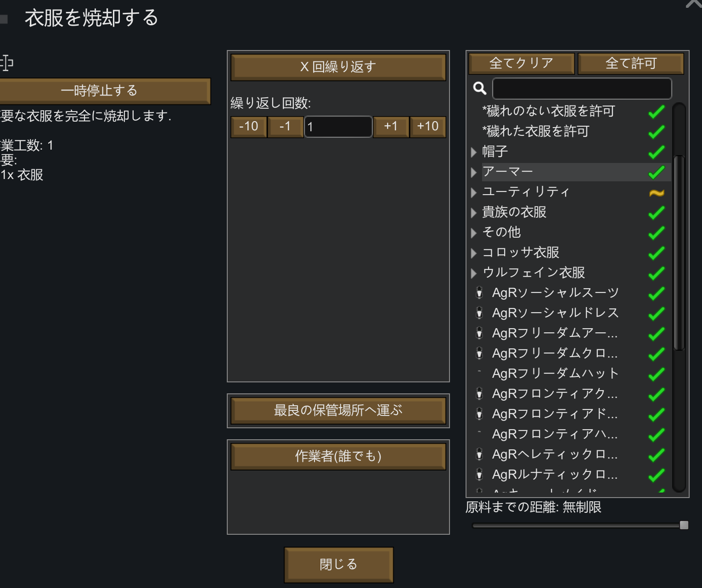Open the X 回繰り返す repeat mode menu
This screenshot has height=588, width=702.
[x=338, y=67]
